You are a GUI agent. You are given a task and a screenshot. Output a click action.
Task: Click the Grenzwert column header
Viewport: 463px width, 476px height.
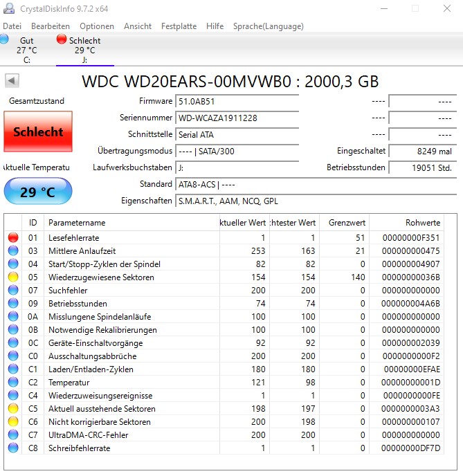pyautogui.click(x=344, y=223)
